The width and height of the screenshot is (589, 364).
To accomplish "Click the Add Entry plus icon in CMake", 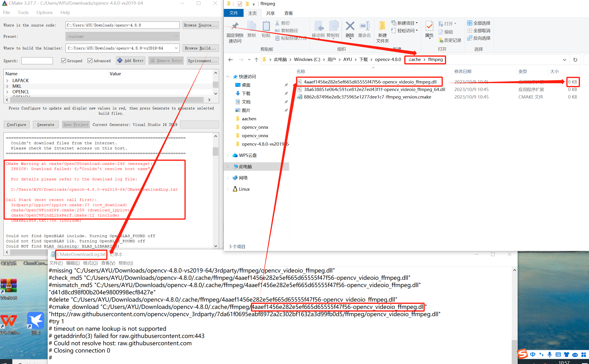I will point(120,61).
